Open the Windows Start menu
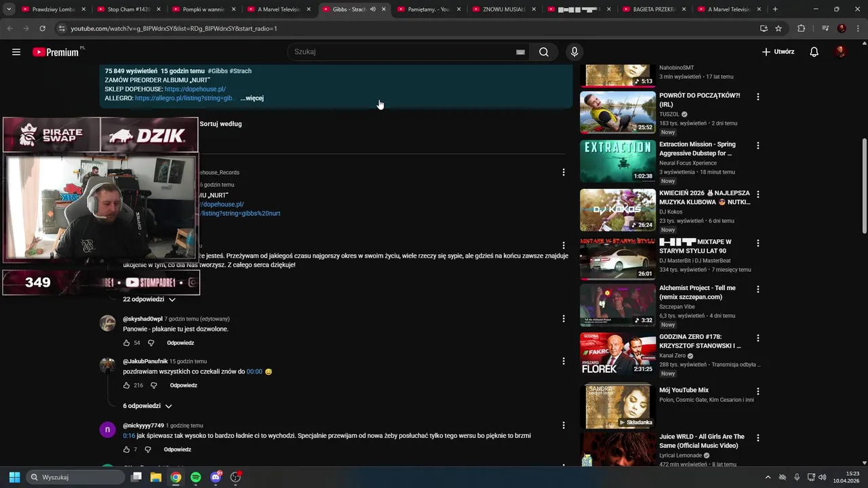 14,477
